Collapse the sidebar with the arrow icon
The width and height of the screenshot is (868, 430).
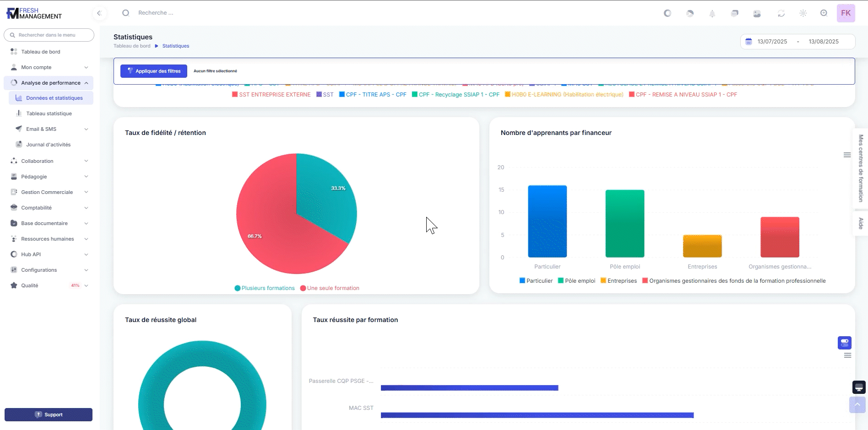tap(99, 13)
